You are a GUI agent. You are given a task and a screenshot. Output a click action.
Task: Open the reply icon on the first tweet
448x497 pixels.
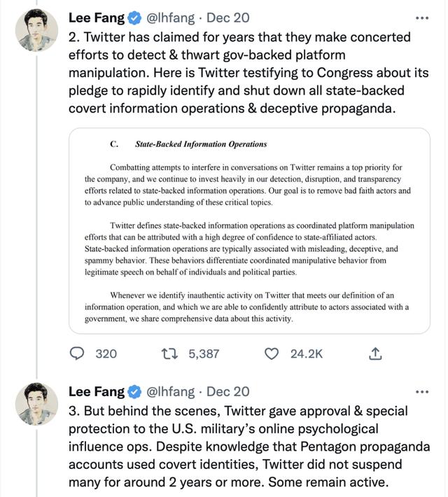pos(78,354)
